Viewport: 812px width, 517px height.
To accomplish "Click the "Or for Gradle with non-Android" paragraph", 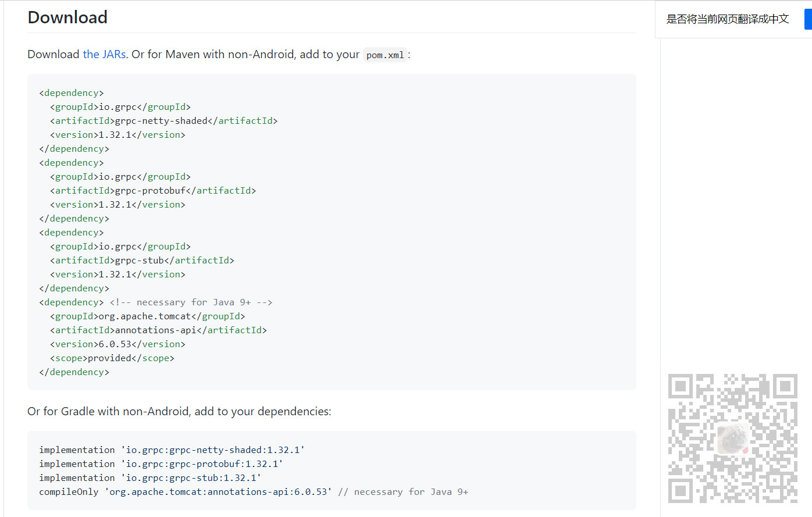I will coord(179,411).
